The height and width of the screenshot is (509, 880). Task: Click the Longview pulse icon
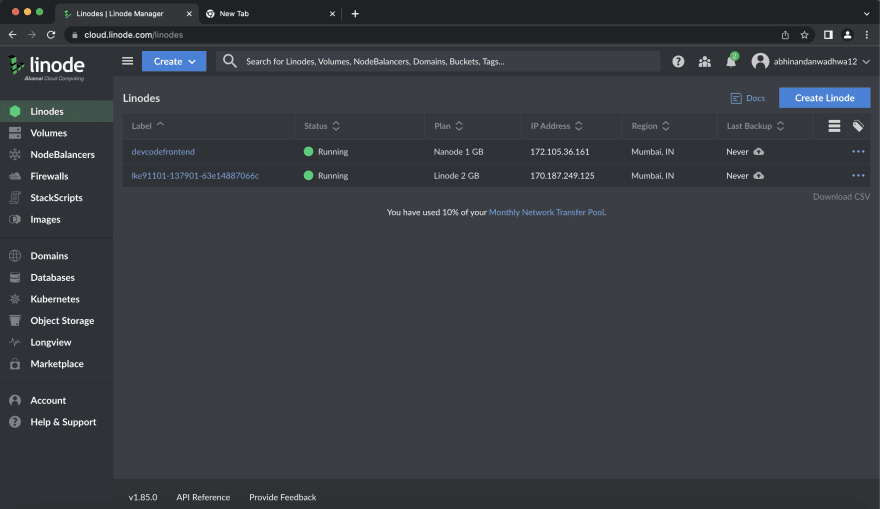tap(15, 342)
